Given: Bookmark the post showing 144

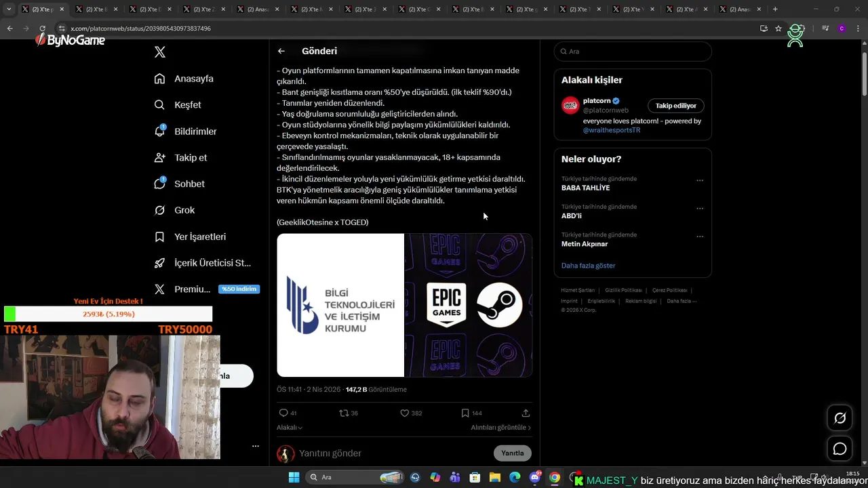Looking at the screenshot, I should (471, 413).
